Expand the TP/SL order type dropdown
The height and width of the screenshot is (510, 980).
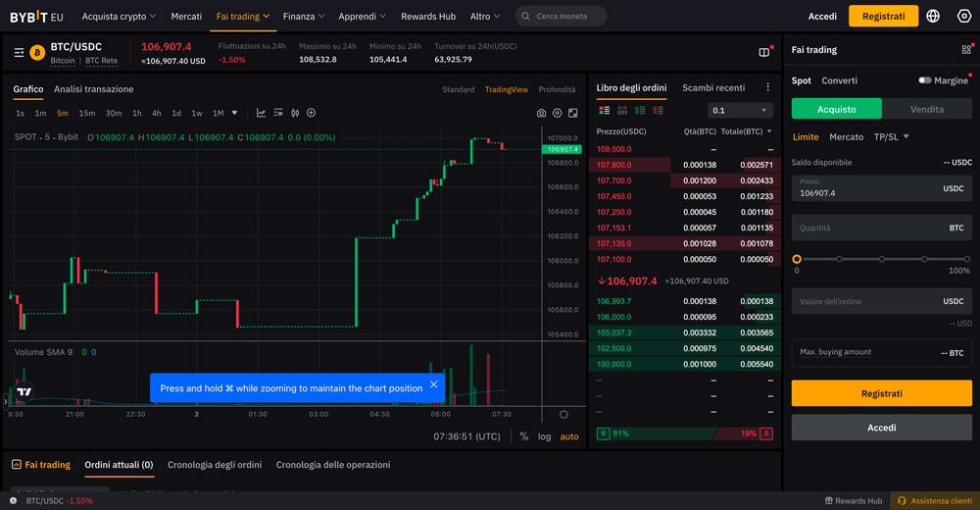tap(891, 137)
